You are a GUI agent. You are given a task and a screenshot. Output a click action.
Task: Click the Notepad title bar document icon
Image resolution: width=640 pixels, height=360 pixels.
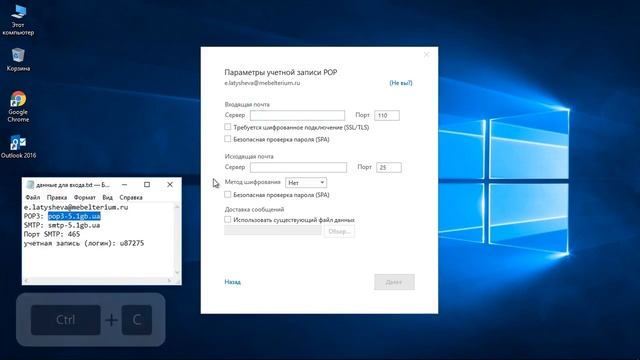[x=29, y=185]
